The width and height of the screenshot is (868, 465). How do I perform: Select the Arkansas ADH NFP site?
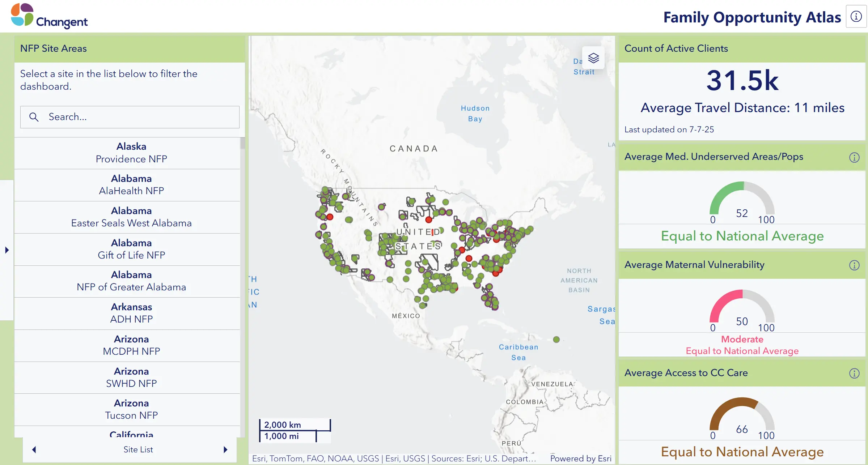pos(131,313)
